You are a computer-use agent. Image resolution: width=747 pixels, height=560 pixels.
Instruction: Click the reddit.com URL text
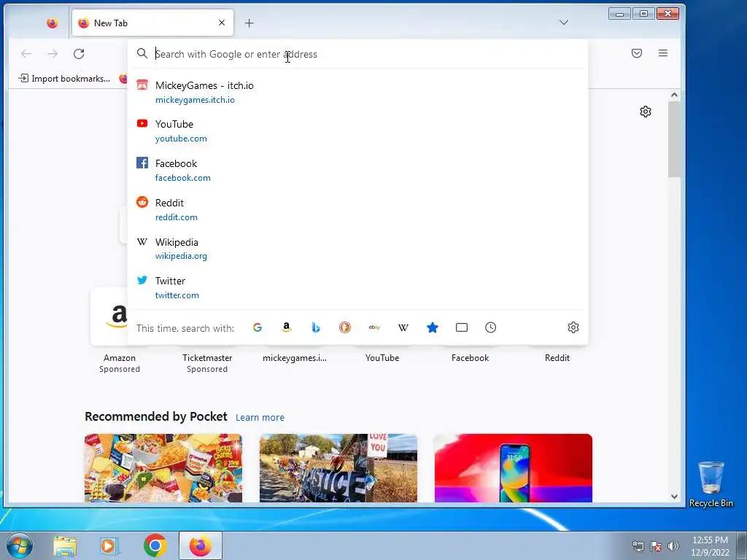[x=177, y=217]
